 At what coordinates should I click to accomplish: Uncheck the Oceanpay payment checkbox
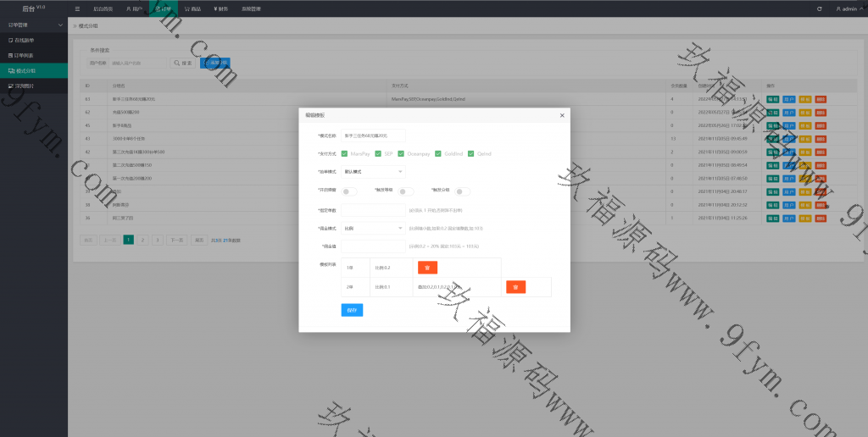point(402,154)
